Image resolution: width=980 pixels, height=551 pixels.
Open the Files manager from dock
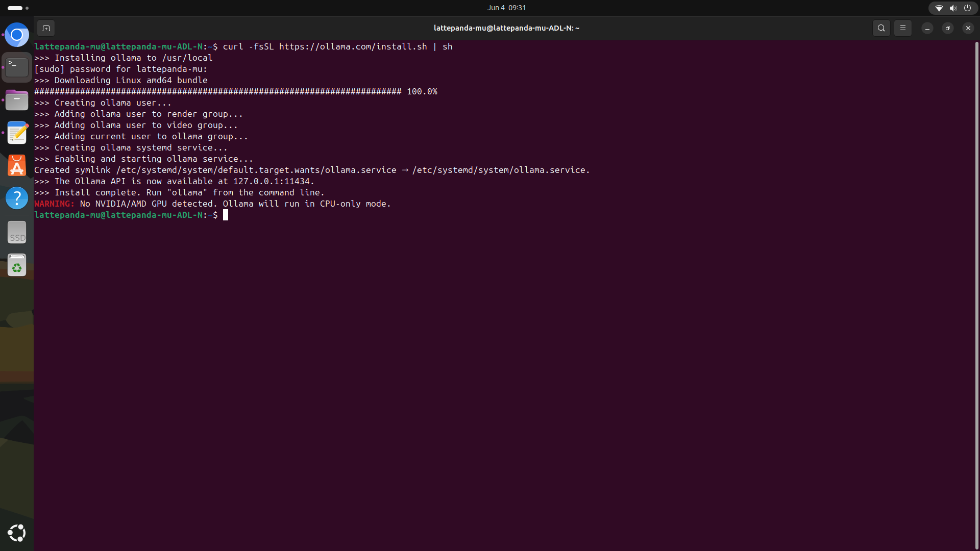(17, 100)
